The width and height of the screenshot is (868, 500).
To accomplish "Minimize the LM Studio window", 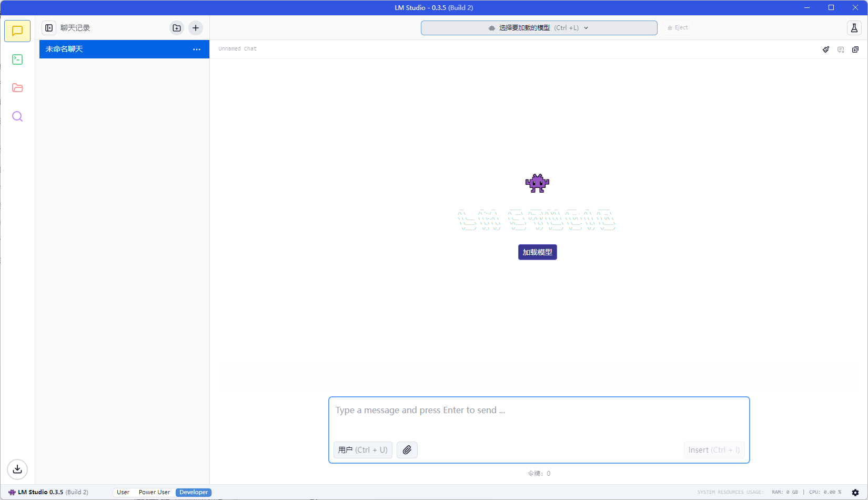I will pyautogui.click(x=807, y=7).
